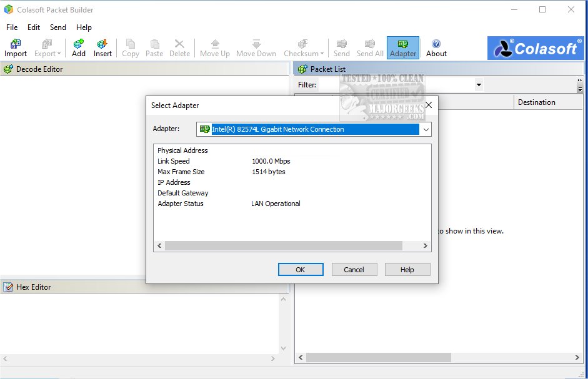Image resolution: width=588 pixels, height=379 pixels.
Task: Toggle the Adapter toolbar button
Action: coord(403,47)
